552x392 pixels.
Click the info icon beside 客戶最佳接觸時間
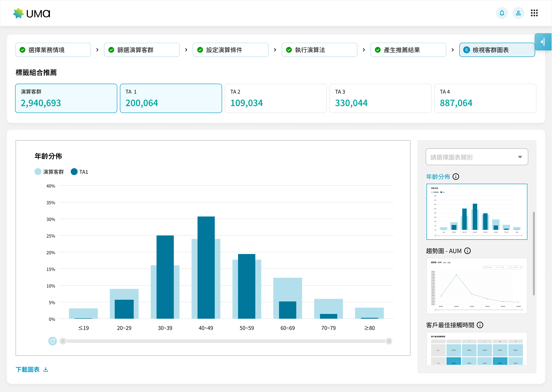480,325
